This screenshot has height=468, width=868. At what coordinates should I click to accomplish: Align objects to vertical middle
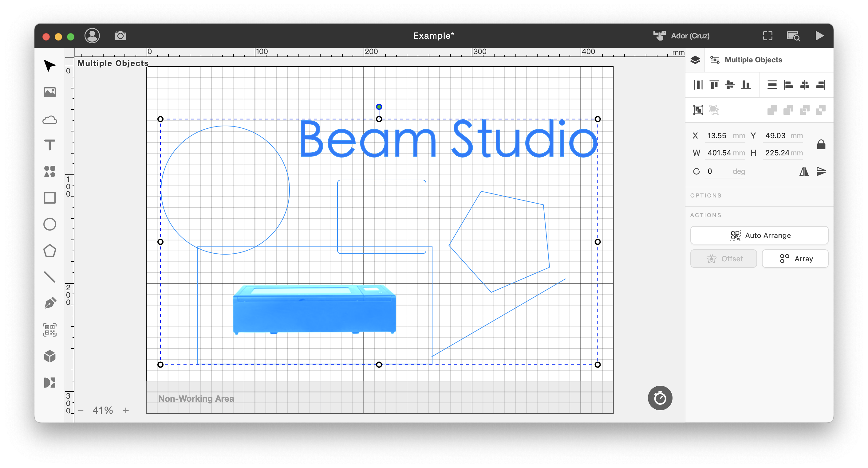point(730,84)
